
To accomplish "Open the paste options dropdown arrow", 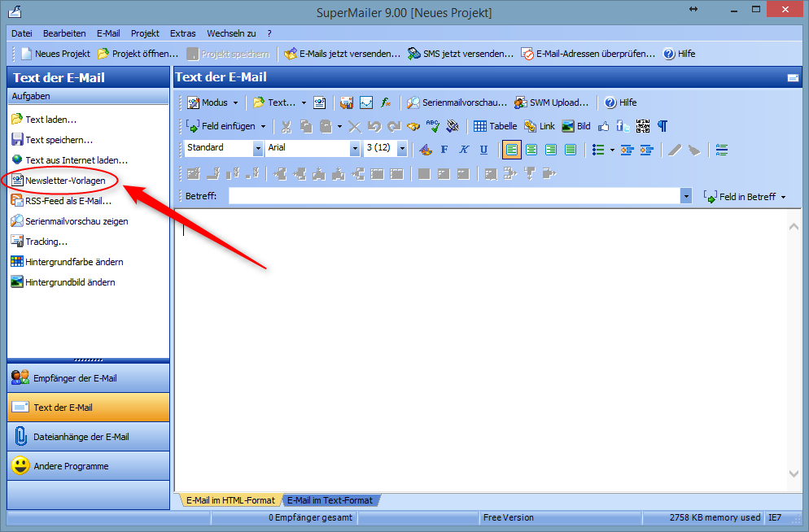I will click(x=339, y=126).
